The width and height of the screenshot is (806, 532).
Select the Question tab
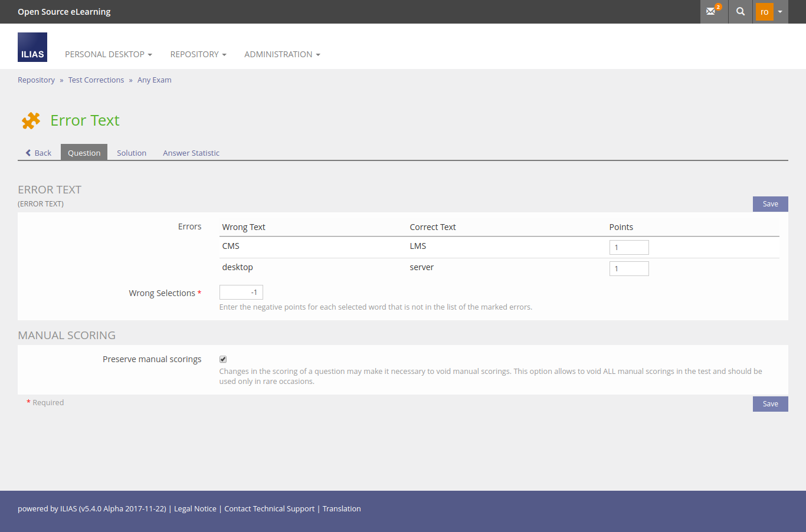click(84, 153)
